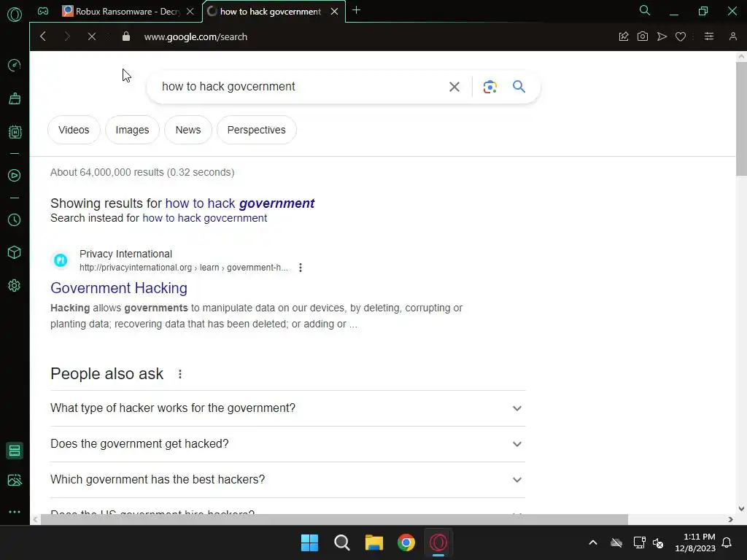Stop page loading with the X button
The width and height of the screenshot is (747, 560).
[92, 36]
